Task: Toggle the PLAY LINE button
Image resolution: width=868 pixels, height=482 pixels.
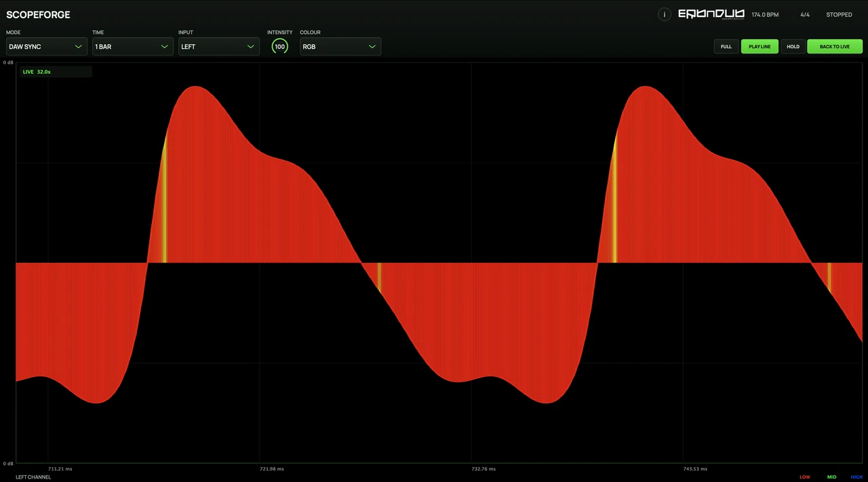Action: (x=759, y=47)
